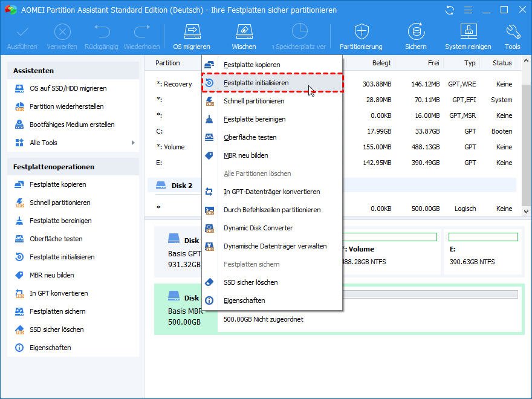The image size is (532, 399).
Task: Choose MBR neu bilden in context menu
Action: [x=272, y=155]
